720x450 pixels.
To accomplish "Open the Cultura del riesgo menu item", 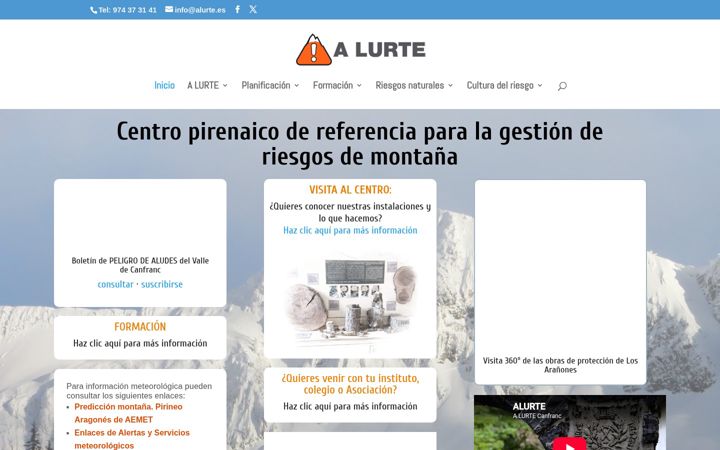I will point(500,85).
